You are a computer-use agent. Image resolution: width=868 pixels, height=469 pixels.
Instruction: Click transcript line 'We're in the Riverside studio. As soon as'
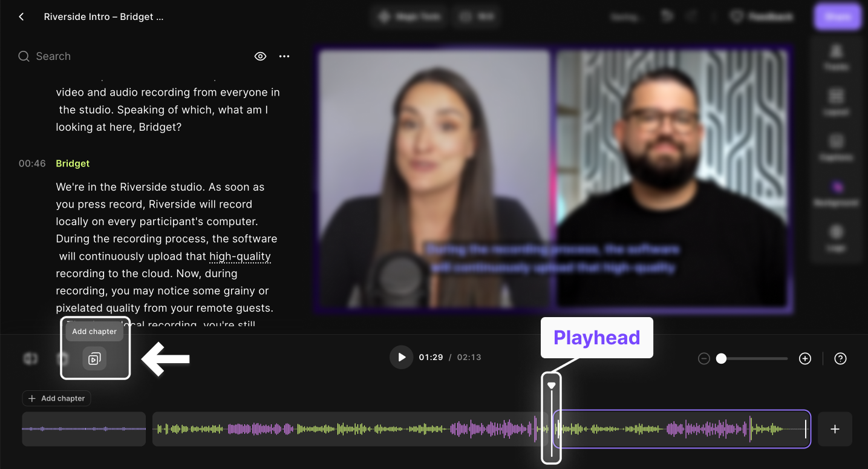(x=160, y=187)
